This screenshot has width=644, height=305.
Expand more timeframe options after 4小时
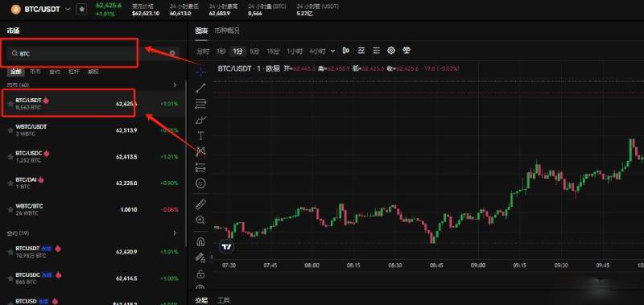[x=332, y=51]
